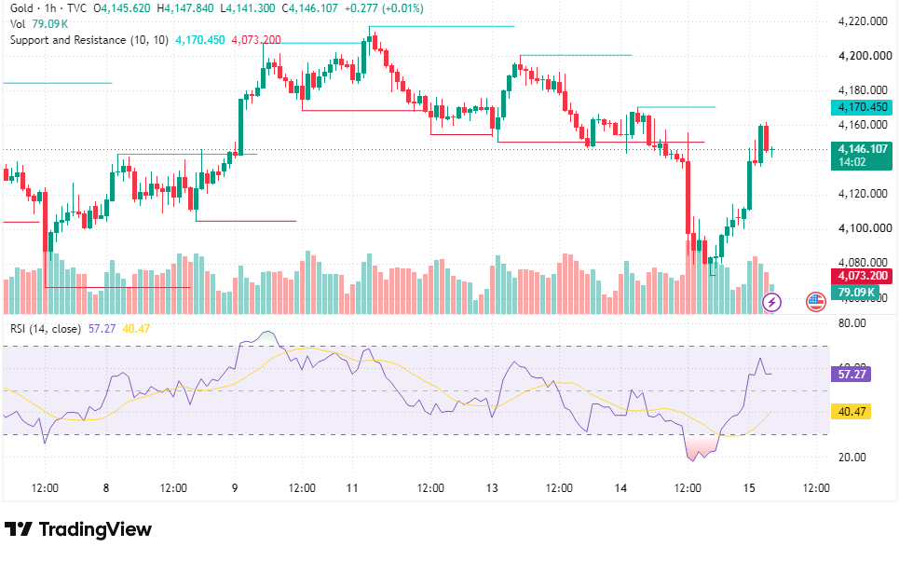Select the RSI (14, close) indicator legend
The image size is (913, 588).
[x=46, y=329]
